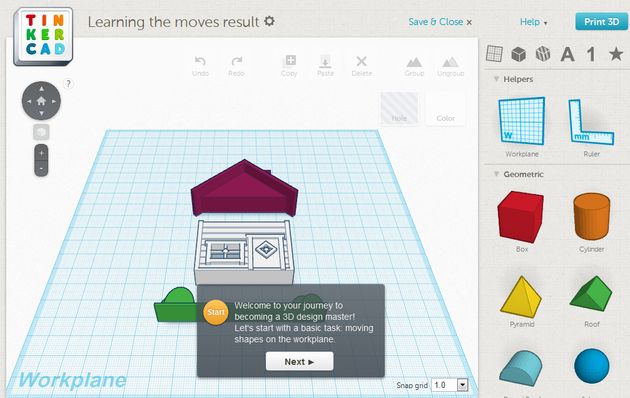Open the favorites star tab
630x398 pixels.
(616, 54)
